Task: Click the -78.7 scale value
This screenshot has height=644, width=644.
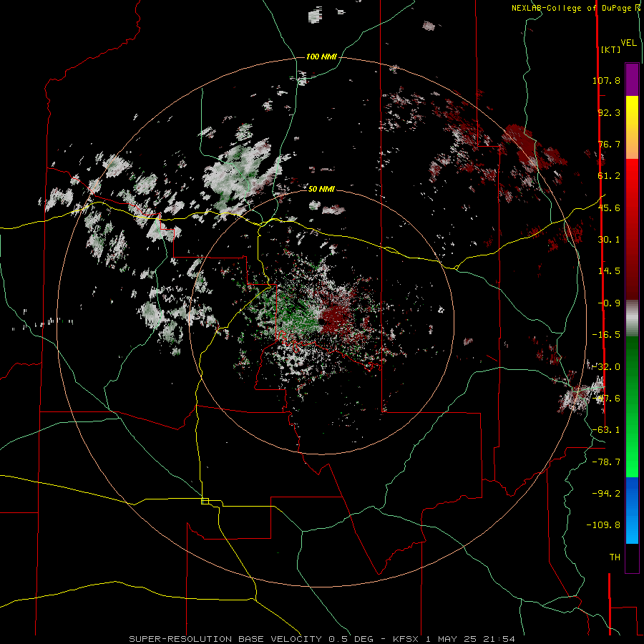Action: point(606,462)
